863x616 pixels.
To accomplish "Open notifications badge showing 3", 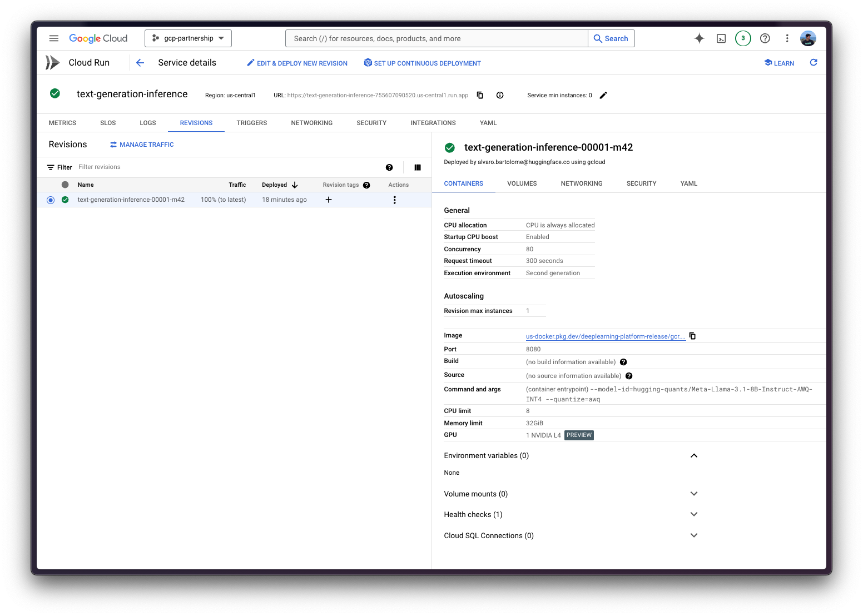I will (743, 38).
